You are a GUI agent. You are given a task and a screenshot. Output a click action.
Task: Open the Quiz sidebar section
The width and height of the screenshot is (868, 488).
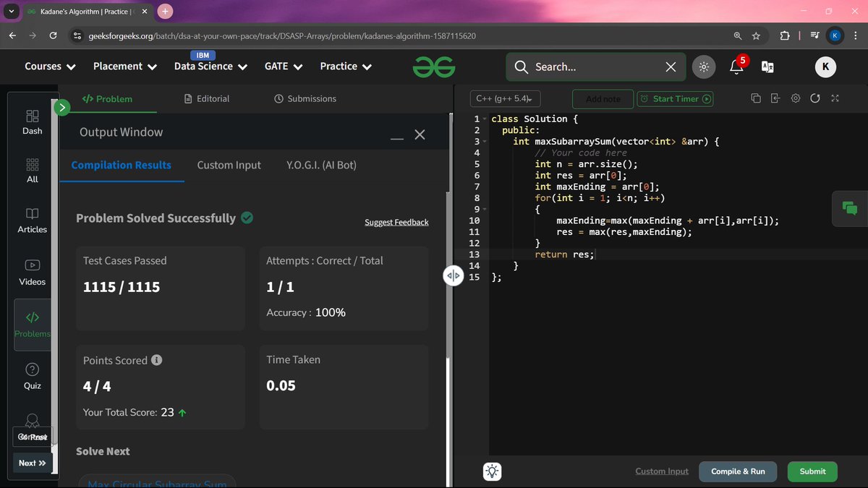pos(33,377)
